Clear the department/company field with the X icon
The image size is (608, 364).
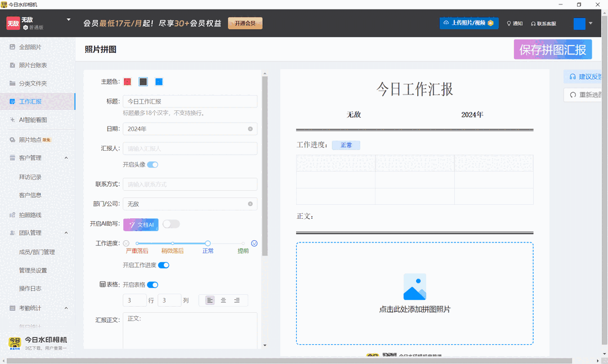pos(251,204)
